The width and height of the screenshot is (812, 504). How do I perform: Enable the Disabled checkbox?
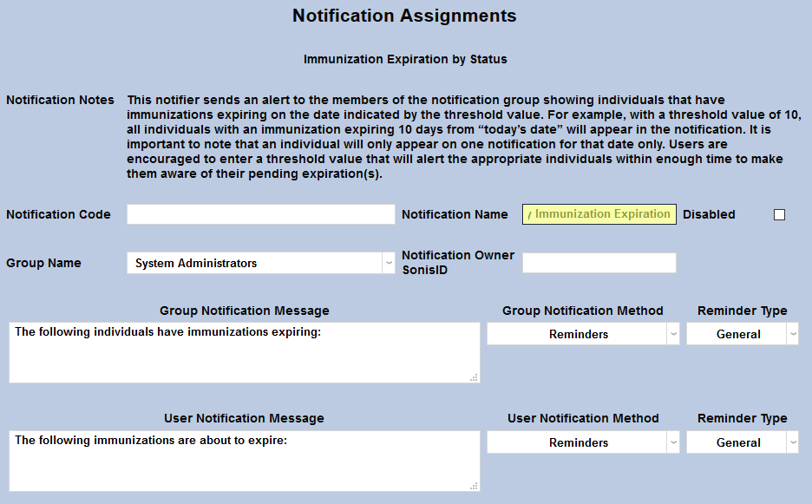pos(778,214)
